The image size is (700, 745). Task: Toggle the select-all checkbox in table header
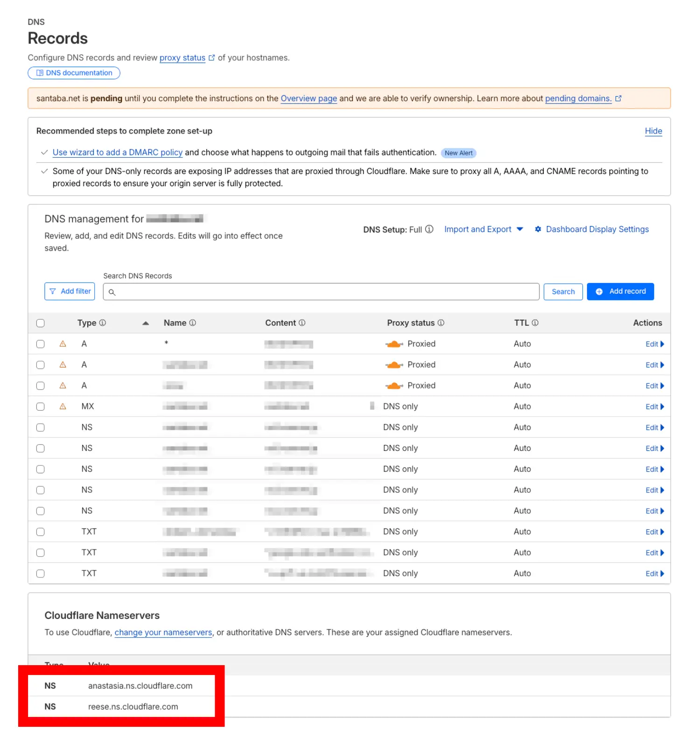click(x=41, y=323)
